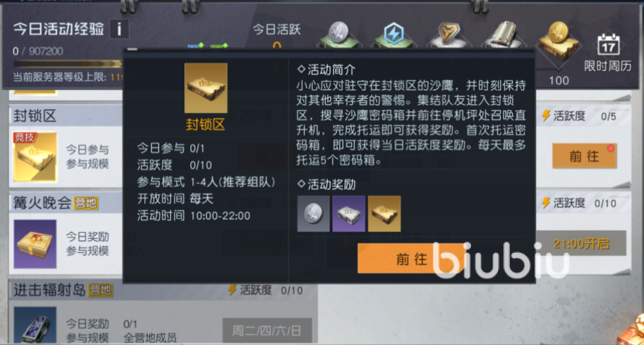Open the 限时周历 calendar icon
The width and height of the screenshot is (644, 345).
point(608,45)
